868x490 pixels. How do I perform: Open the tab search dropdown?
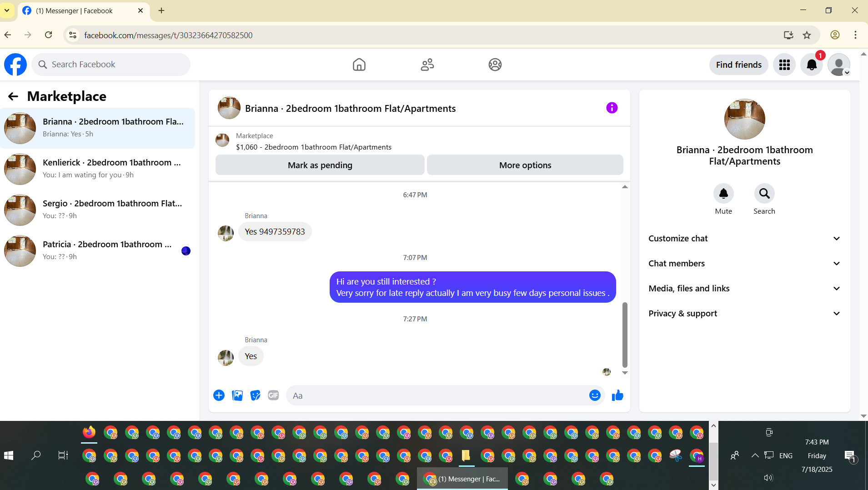pyautogui.click(x=7, y=10)
